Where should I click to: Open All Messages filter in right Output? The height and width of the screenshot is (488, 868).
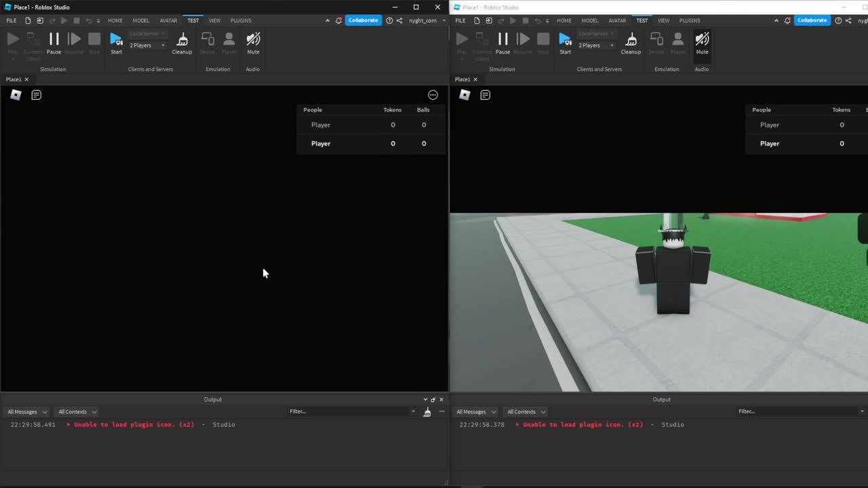point(475,411)
